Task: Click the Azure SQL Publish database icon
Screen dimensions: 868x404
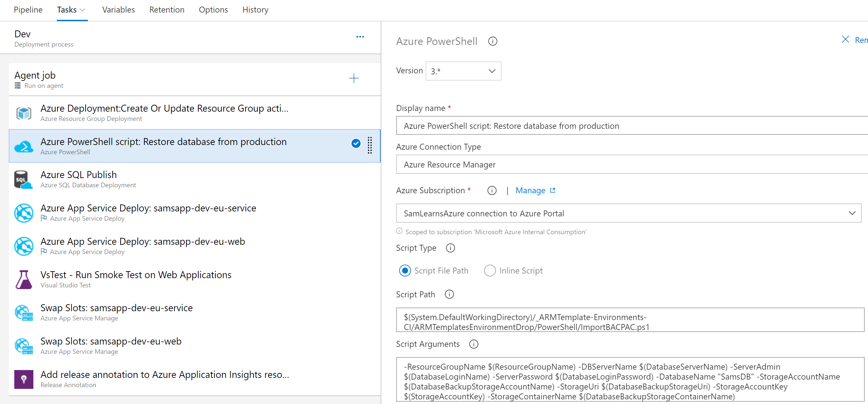Action: pyautogui.click(x=23, y=180)
